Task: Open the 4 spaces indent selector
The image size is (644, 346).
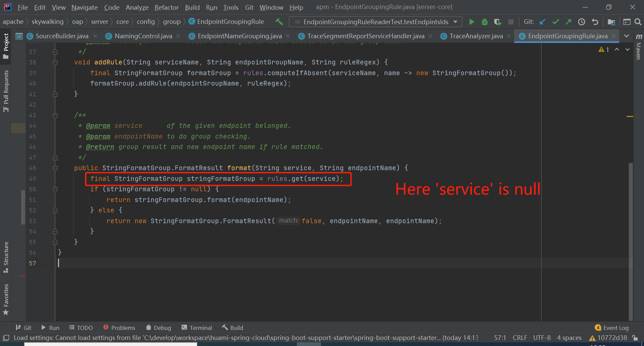Action: (x=569, y=338)
